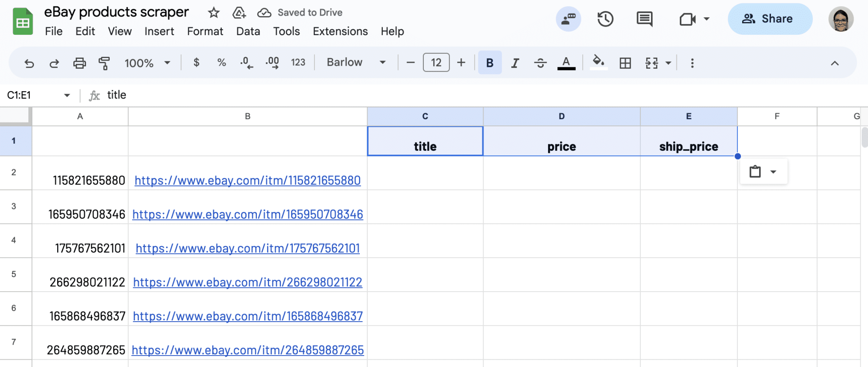Open link ebay.com/itm/165868496837
868x367 pixels.
[x=248, y=316]
